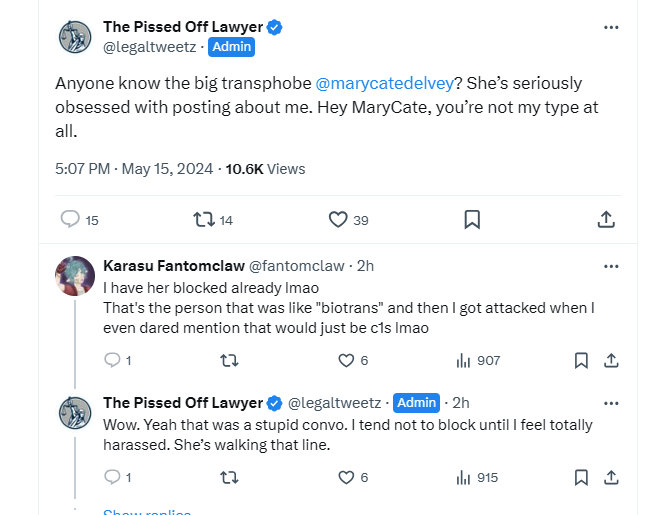This screenshot has width=660, height=515.
Task: Reply to Karasu Fantomclaw's comment
Action: (112, 360)
